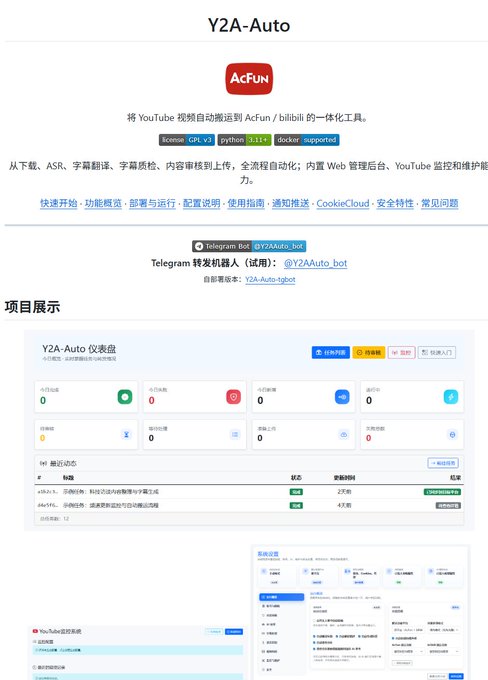
Task: Click highlighted blue sidebar item in settings screenshot
Action: tap(282, 597)
